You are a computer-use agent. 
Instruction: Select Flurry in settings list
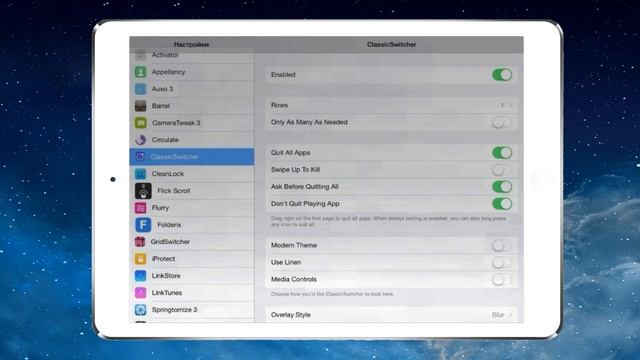tap(192, 208)
